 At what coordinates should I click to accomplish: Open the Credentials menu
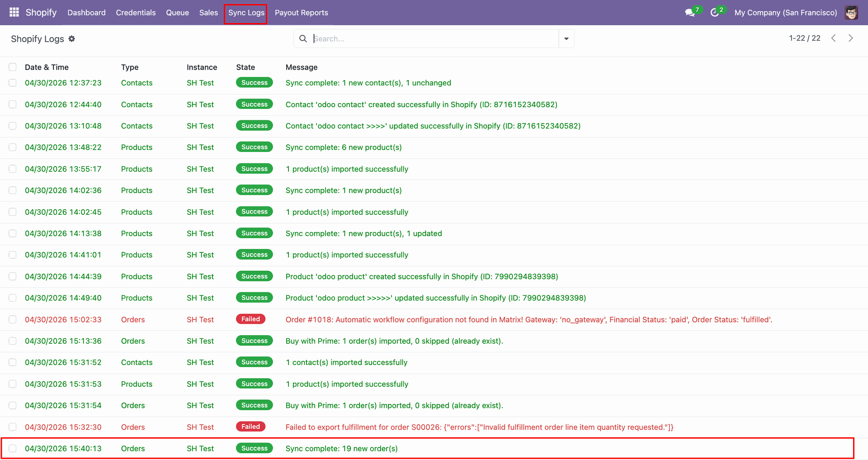(136, 13)
